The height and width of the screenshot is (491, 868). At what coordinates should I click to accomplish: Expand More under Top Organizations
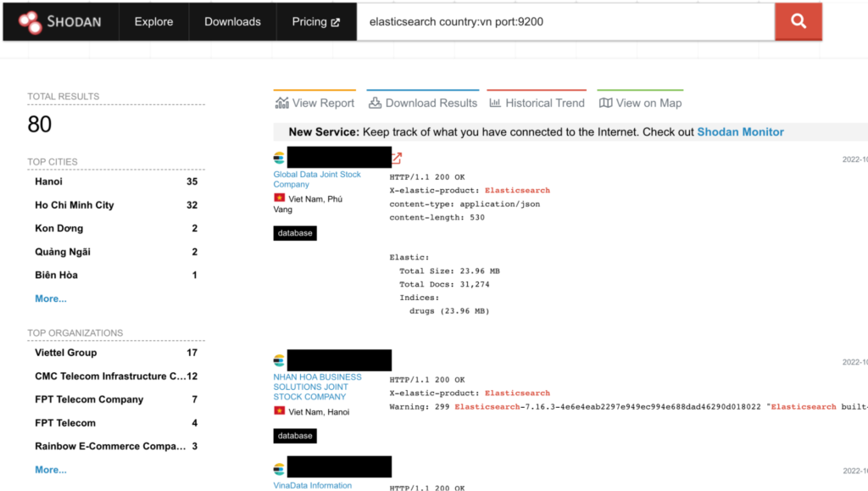pyautogui.click(x=50, y=470)
